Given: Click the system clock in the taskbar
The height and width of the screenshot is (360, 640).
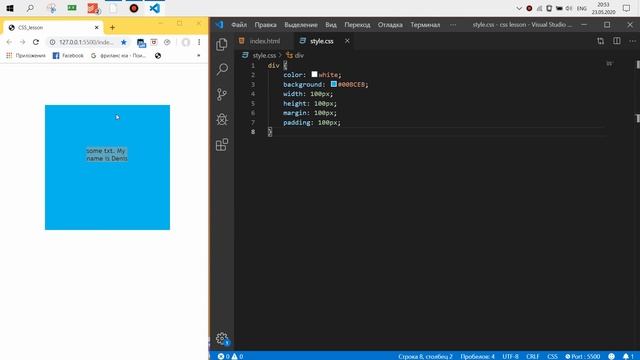Looking at the screenshot, I should pyautogui.click(x=603, y=8).
